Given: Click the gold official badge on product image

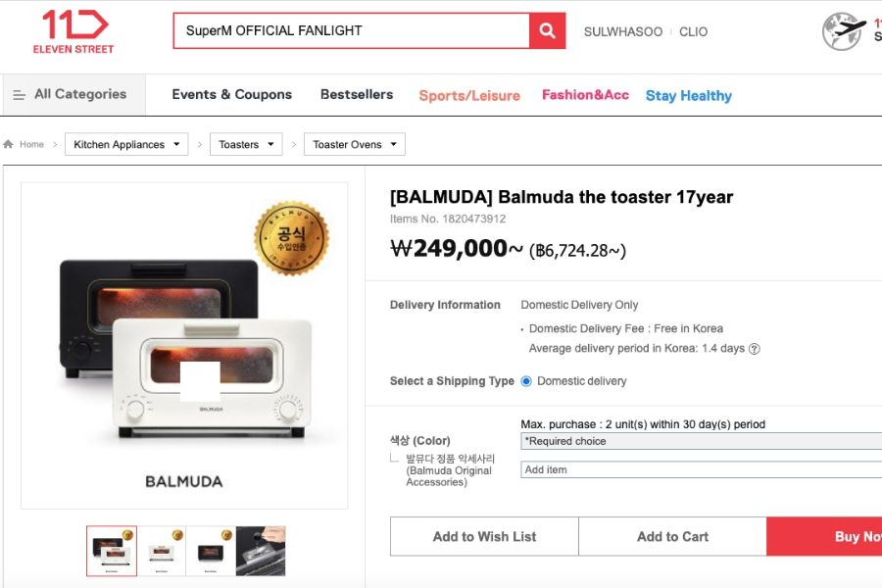Looking at the screenshot, I should pyautogui.click(x=291, y=238).
